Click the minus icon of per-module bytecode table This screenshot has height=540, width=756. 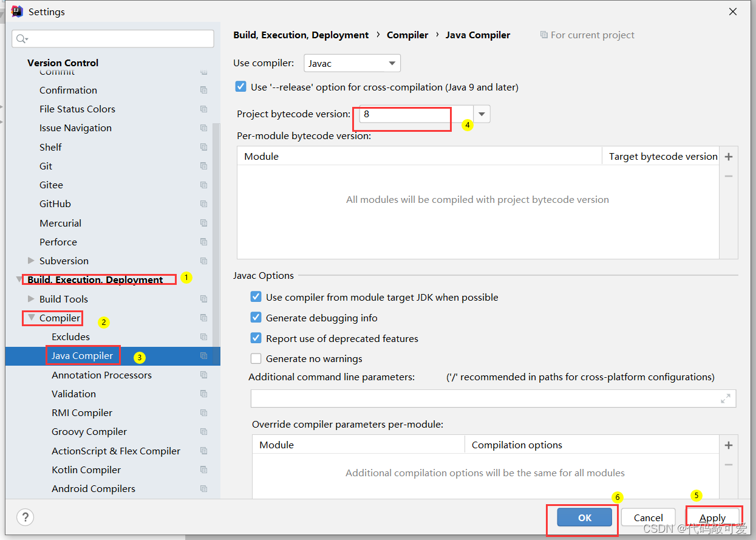(729, 176)
